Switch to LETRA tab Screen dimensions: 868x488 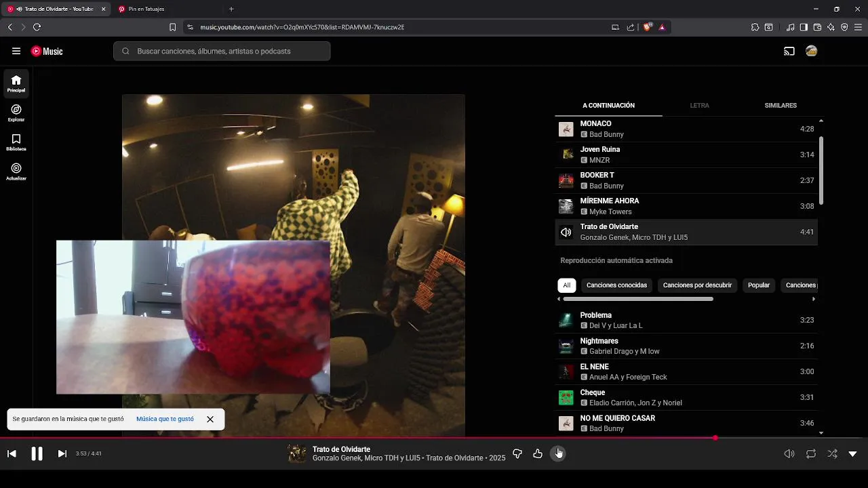(x=699, y=106)
